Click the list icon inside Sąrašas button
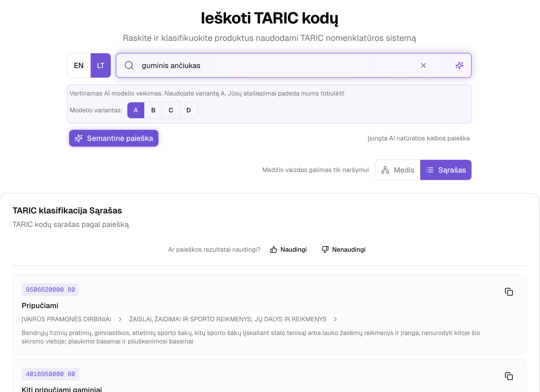The image size is (540, 392). point(430,170)
